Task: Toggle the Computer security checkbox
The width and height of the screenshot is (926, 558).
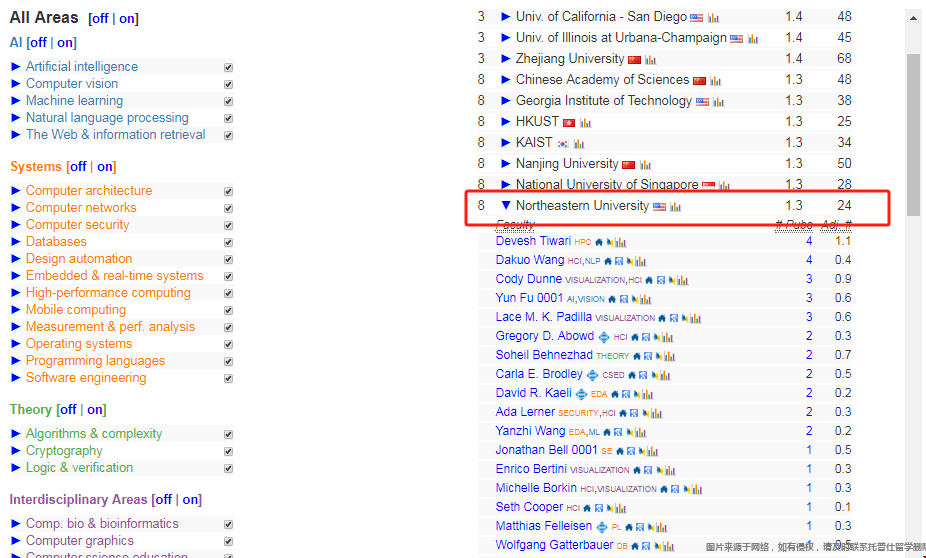Action: [x=229, y=226]
